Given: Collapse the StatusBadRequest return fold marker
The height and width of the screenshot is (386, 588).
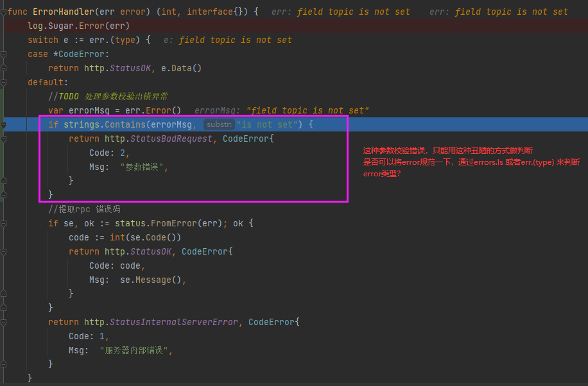Looking at the screenshot, I should (3, 139).
